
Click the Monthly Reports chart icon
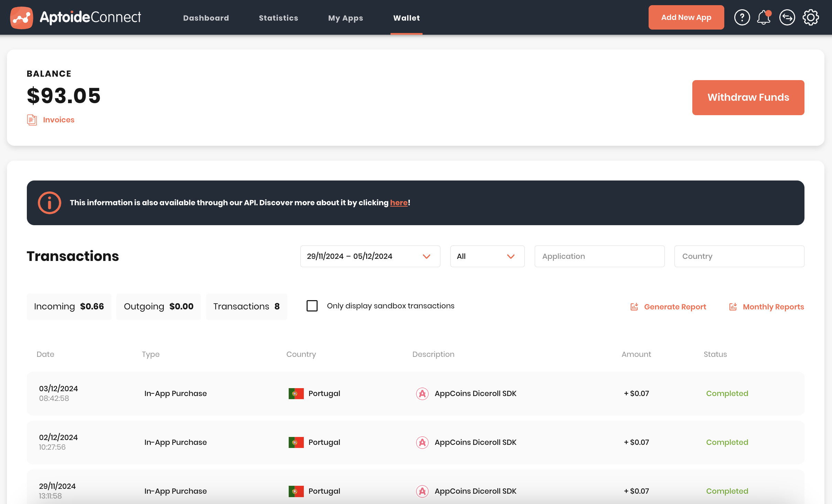(x=733, y=307)
